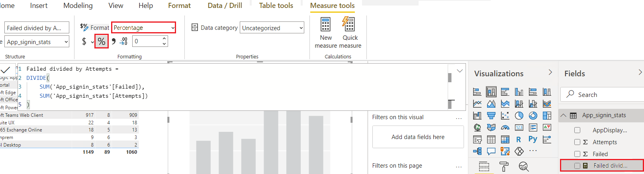Click the New measure button
Viewport: 644px width, 174px height.
click(326, 33)
